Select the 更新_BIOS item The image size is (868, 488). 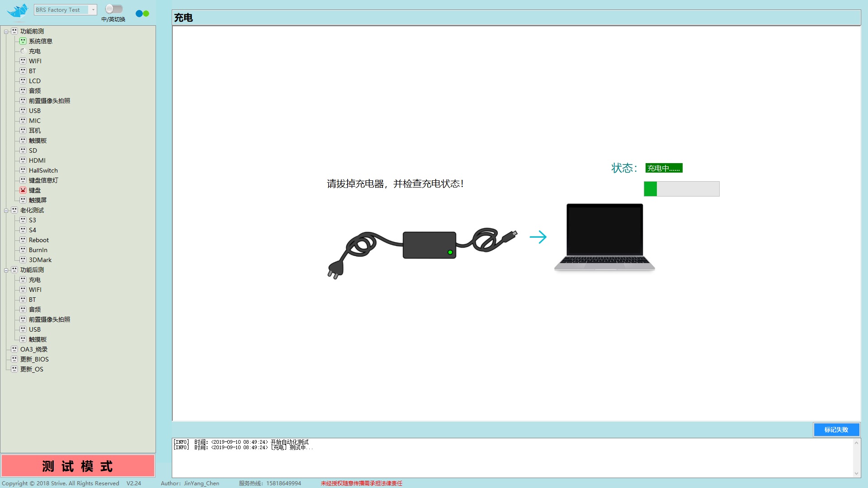34,359
